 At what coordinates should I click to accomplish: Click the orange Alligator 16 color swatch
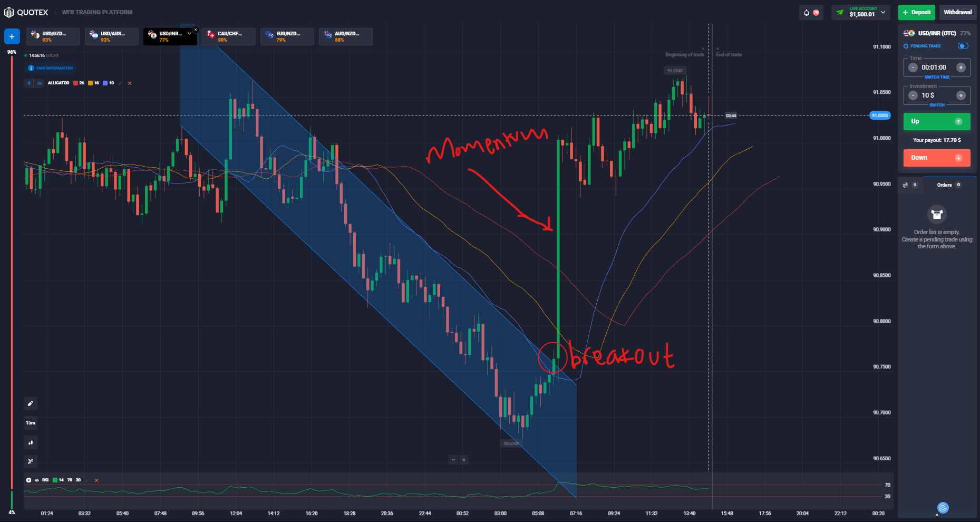click(91, 83)
